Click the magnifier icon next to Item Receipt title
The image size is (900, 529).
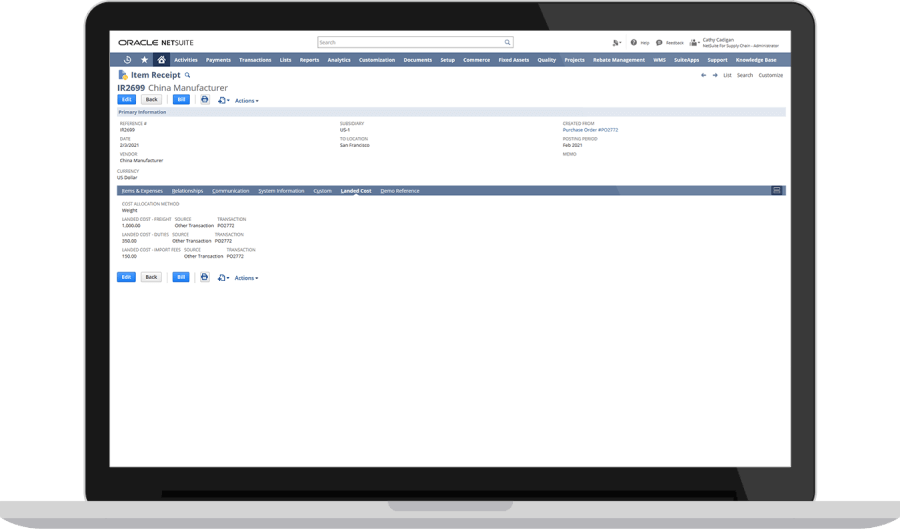pyautogui.click(x=187, y=75)
